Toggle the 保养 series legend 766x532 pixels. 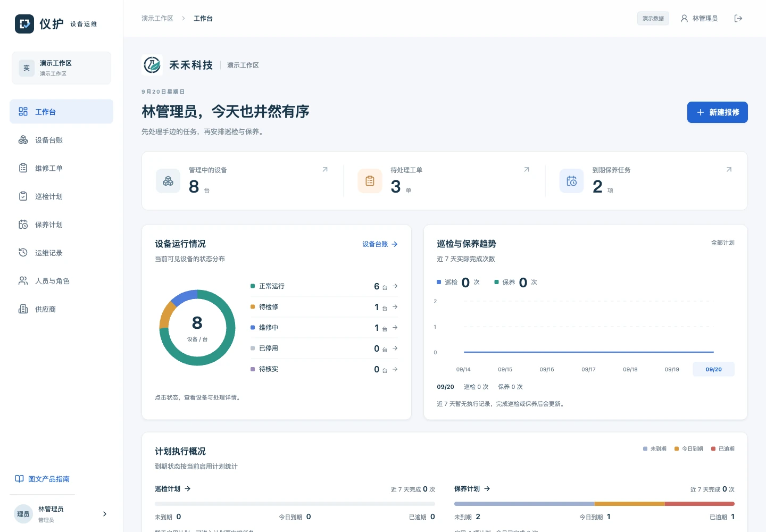tap(515, 282)
